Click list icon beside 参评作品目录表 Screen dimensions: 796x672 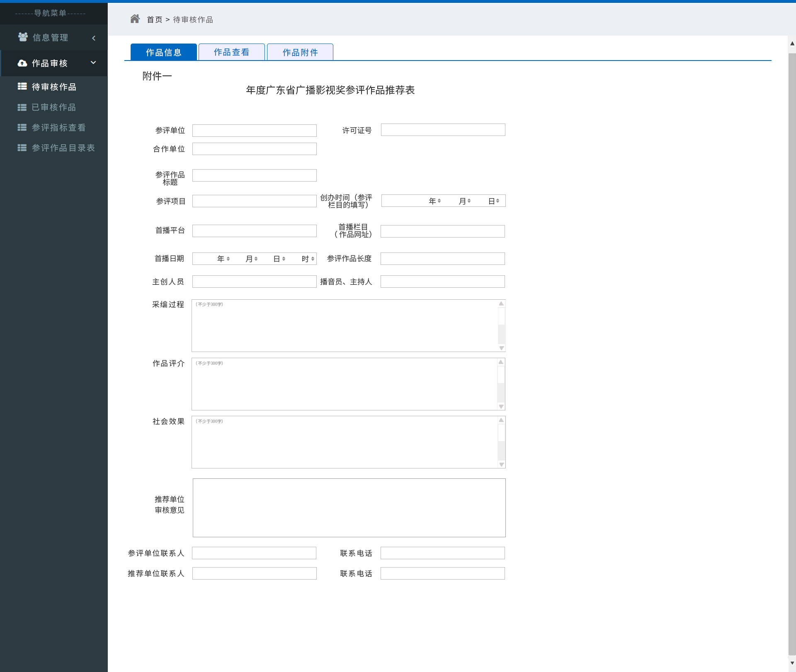22,148
